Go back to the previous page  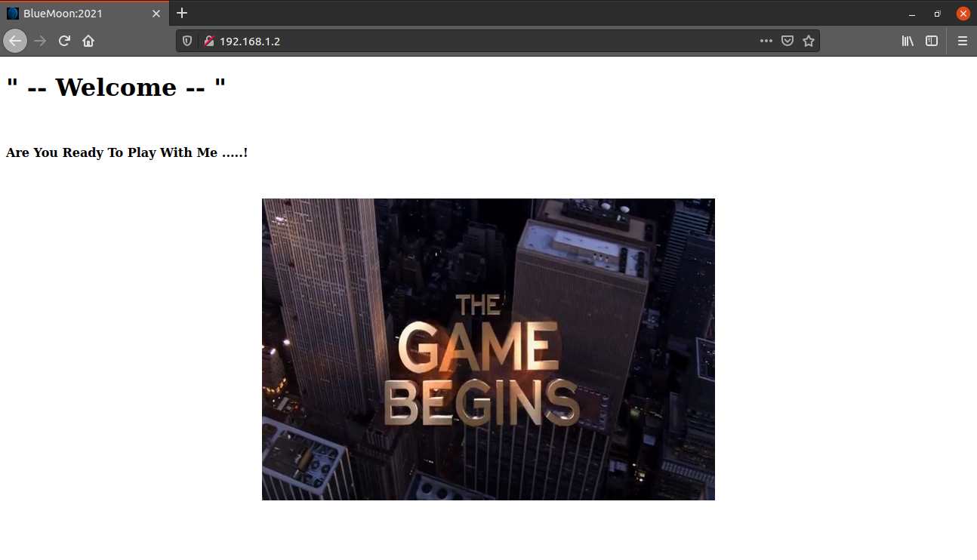pos(15,41)
